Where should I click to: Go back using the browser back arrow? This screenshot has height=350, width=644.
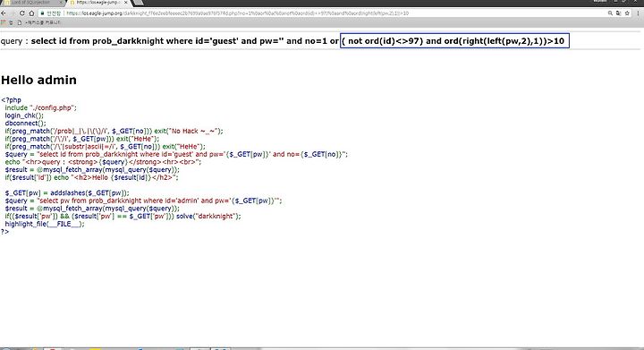click(4, 13)
